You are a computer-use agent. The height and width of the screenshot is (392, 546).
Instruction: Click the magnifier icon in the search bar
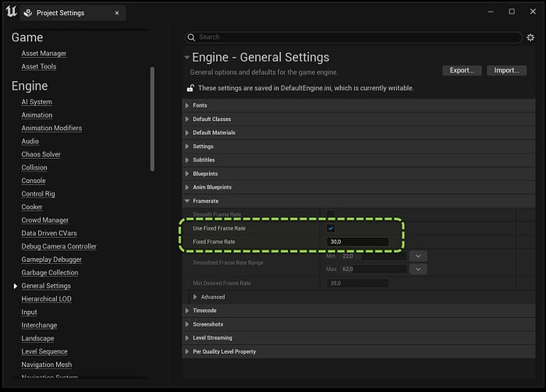191,37
